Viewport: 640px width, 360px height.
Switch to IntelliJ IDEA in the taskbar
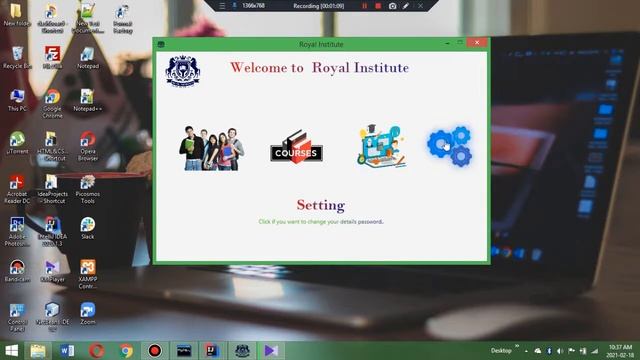213,351
